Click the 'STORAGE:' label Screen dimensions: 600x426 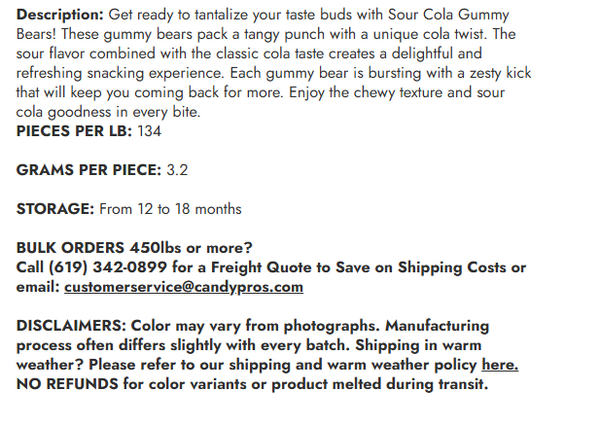point(56,209)
